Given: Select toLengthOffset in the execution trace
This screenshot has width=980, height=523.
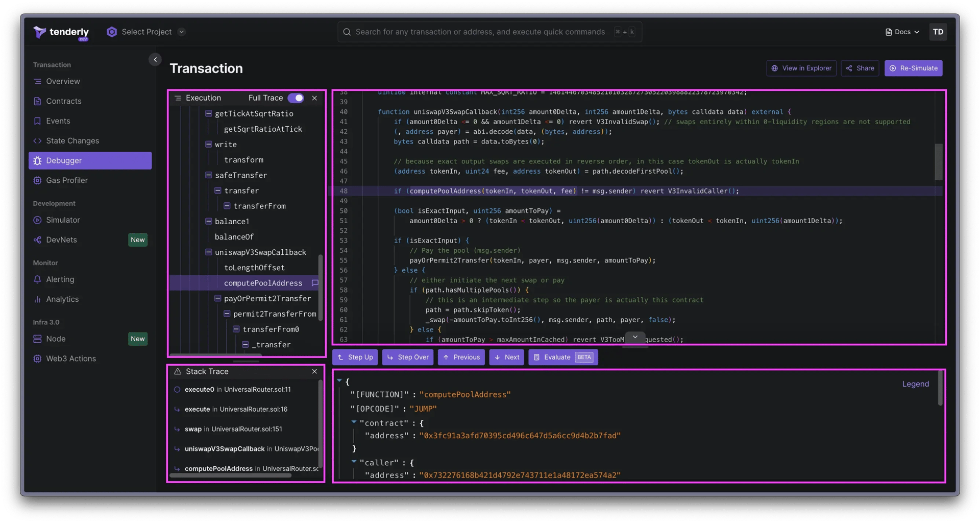Looking at the screenshot, I should (254, 268).
